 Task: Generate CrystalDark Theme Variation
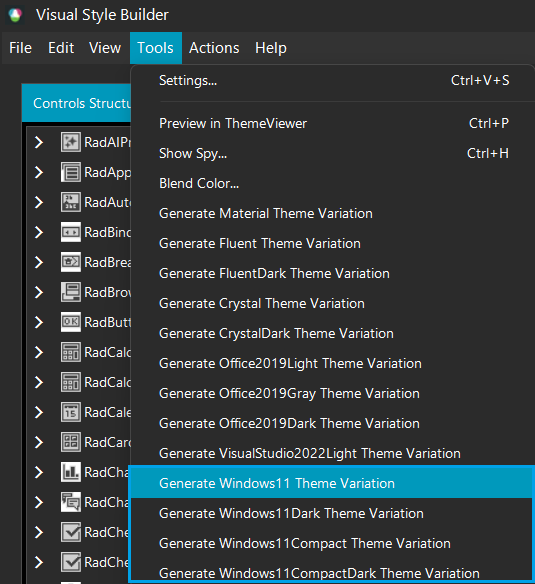(334, 333)
